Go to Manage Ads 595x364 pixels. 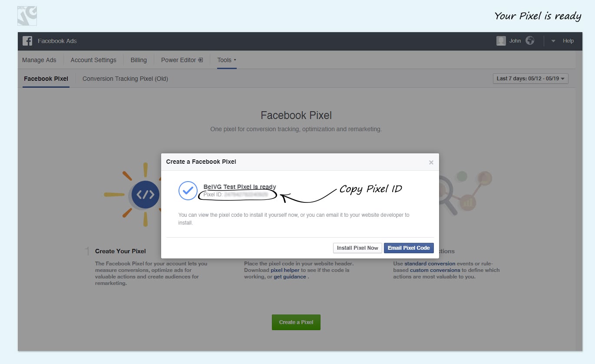pyautogui.click(x=39, y=60)
